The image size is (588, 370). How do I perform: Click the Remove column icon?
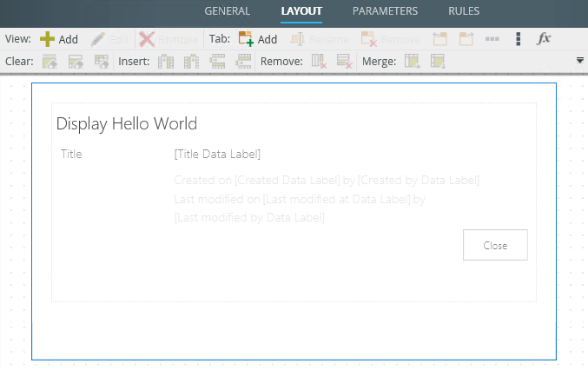coord(319,61)
